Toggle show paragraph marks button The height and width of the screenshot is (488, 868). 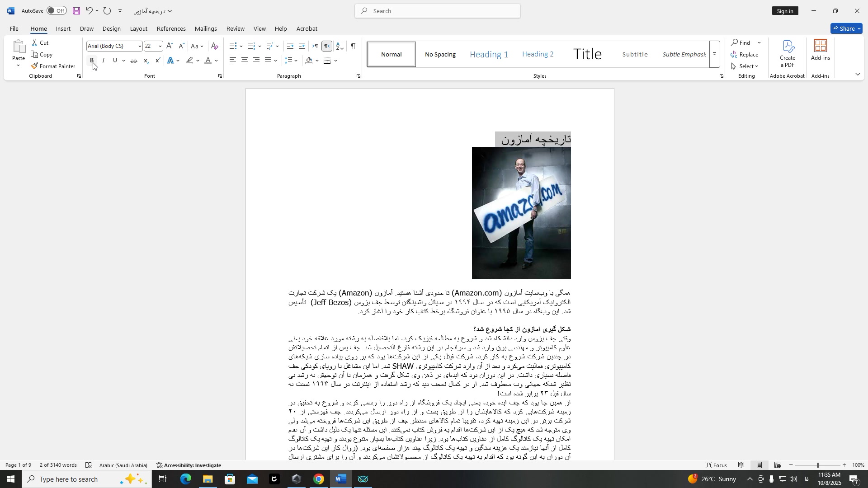[x=353, y=46]
